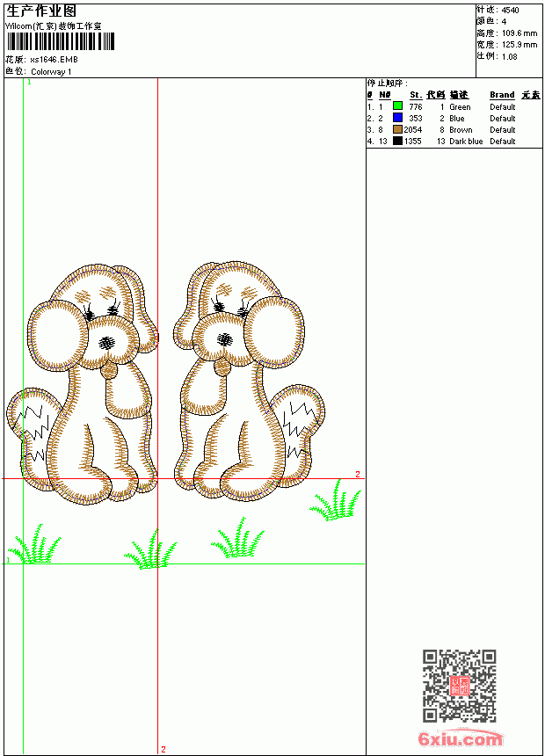Click the left puppy's black nose
545x756 pixels.
(x=107, y=342)
